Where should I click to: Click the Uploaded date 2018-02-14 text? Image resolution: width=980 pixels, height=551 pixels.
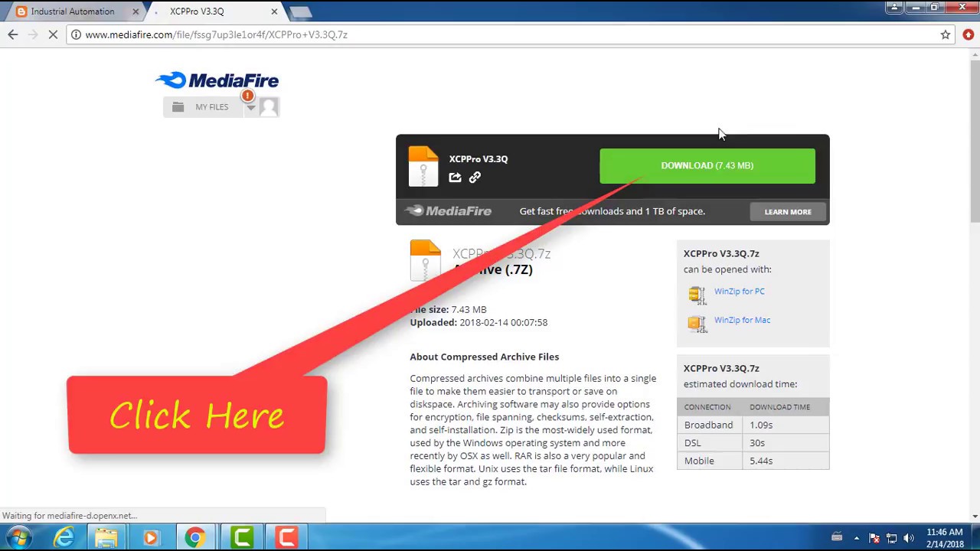[479, 323]
